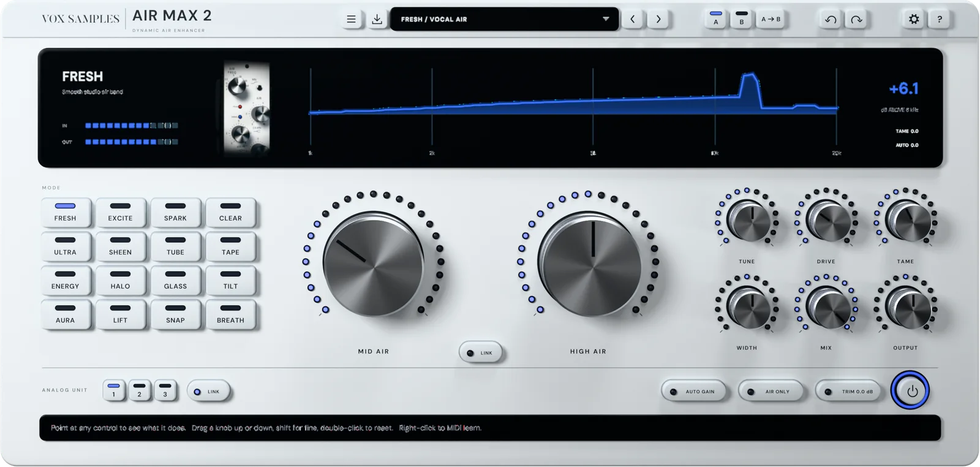Choose analog unit 2
980x467 pixels.
pos(140,390)
